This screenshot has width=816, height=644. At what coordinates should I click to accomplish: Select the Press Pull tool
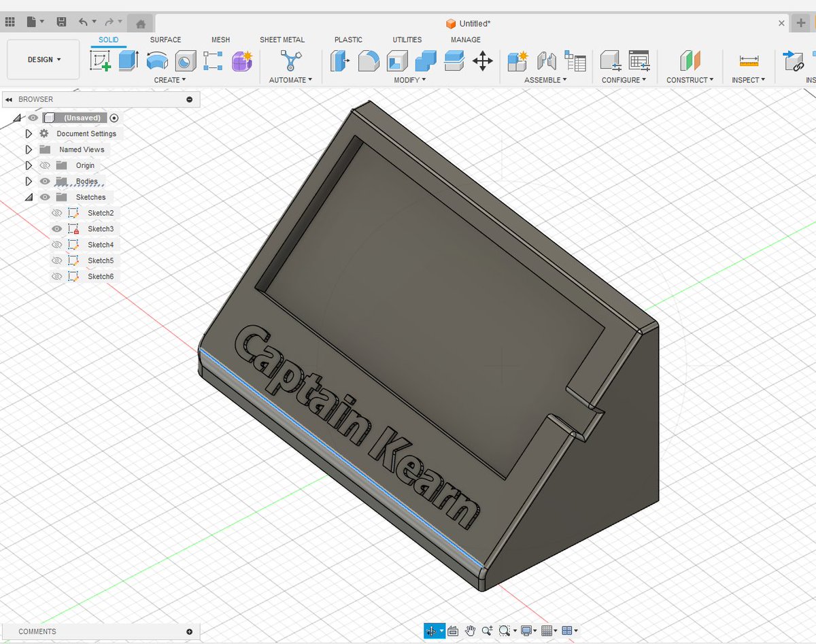[339, 61]
